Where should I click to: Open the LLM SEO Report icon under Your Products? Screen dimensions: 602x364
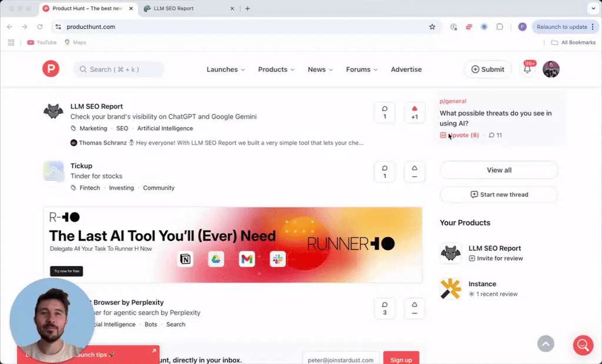[x=450, y=253]
